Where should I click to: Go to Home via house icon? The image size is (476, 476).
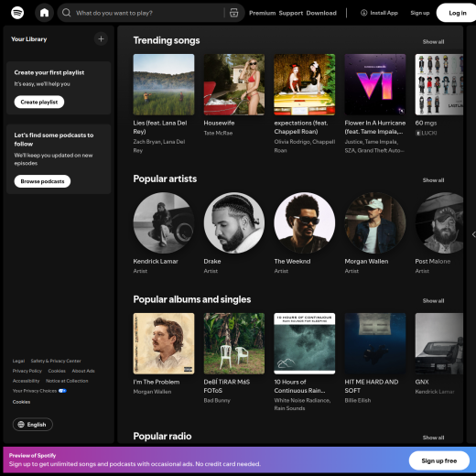tap(44, 13)
